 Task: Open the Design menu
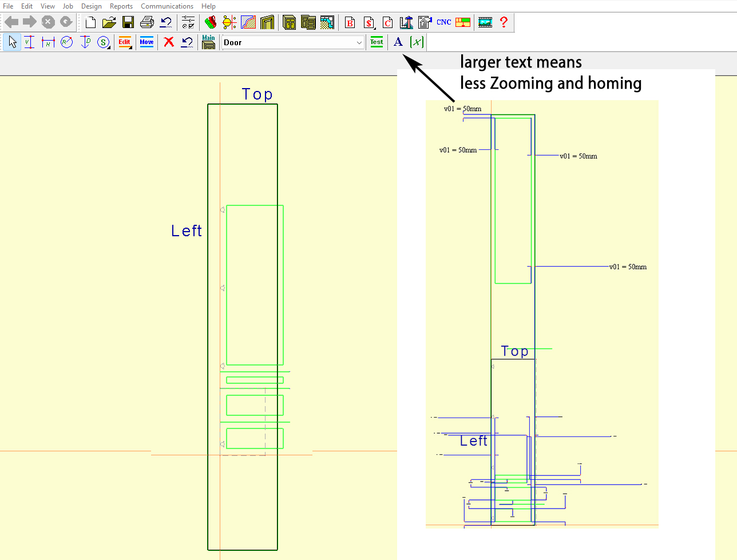91,6
